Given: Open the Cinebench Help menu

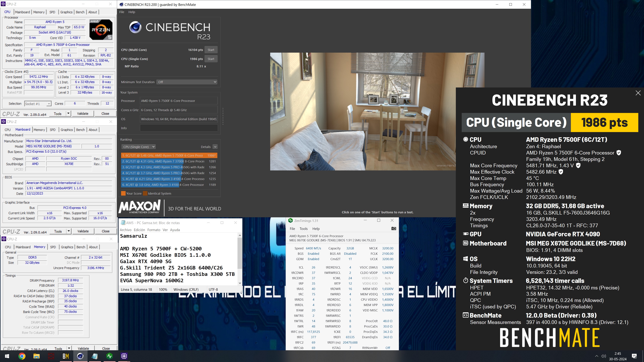Looking at the screenshot, I should pyautogui.click(x=132, y=12).
